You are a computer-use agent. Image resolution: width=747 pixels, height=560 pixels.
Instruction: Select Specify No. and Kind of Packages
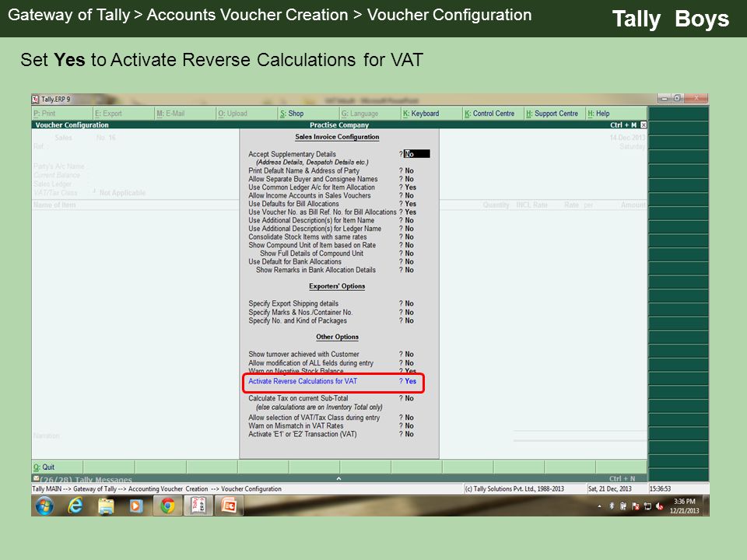[298, 320]
